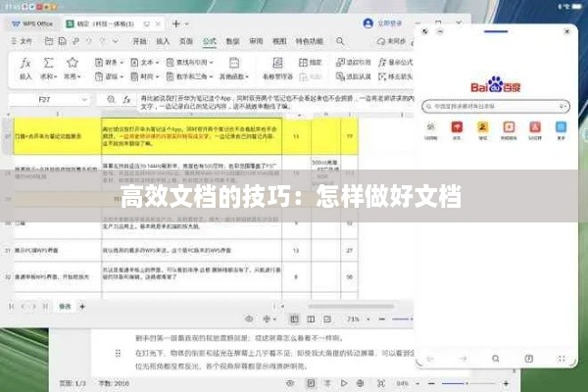Click the fx icon in formula bar
This screenshot has width=588, height=392.
coord(126,99)
